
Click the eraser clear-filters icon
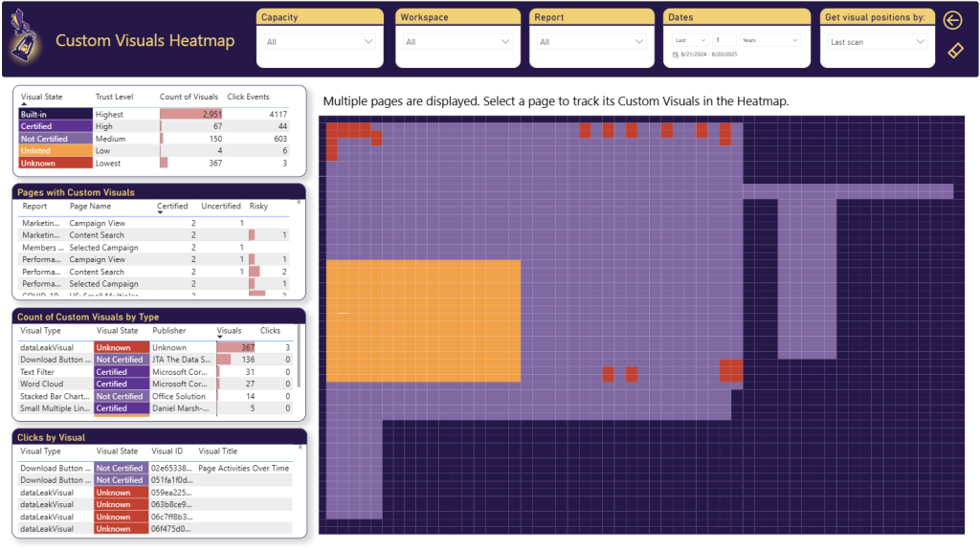coord(953,51)
